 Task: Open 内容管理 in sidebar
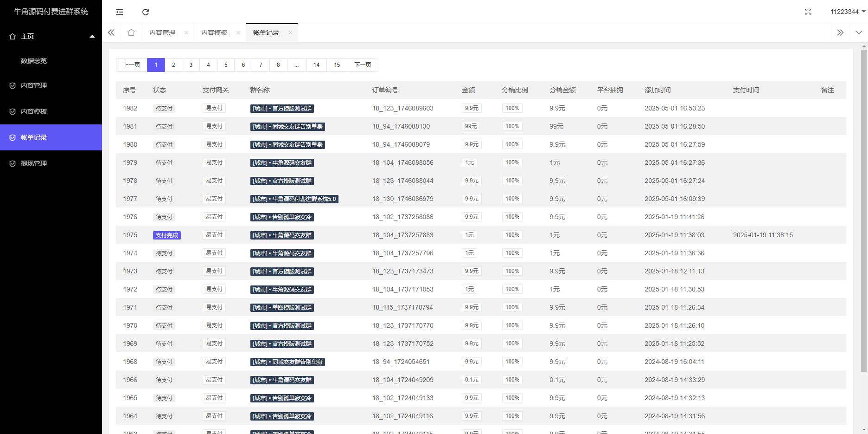click(x=51, y=85)
